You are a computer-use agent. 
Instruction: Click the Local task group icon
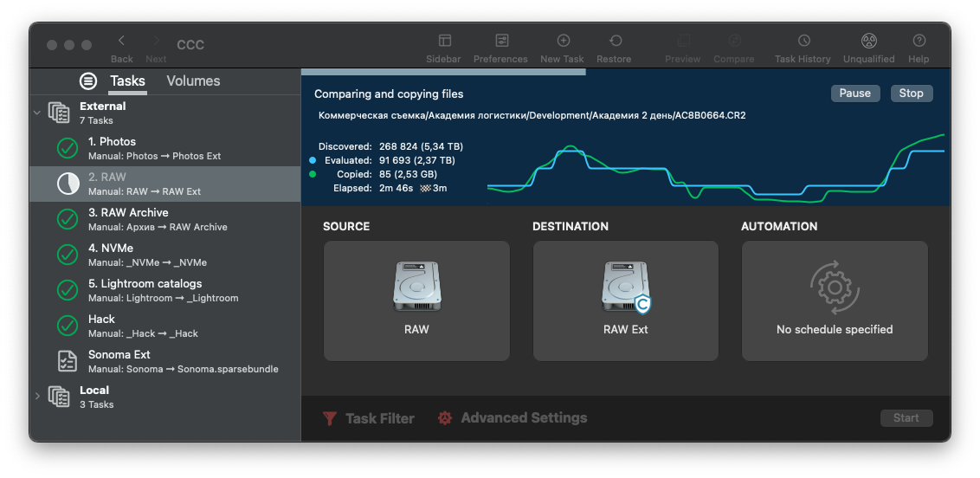coord(59,397)
